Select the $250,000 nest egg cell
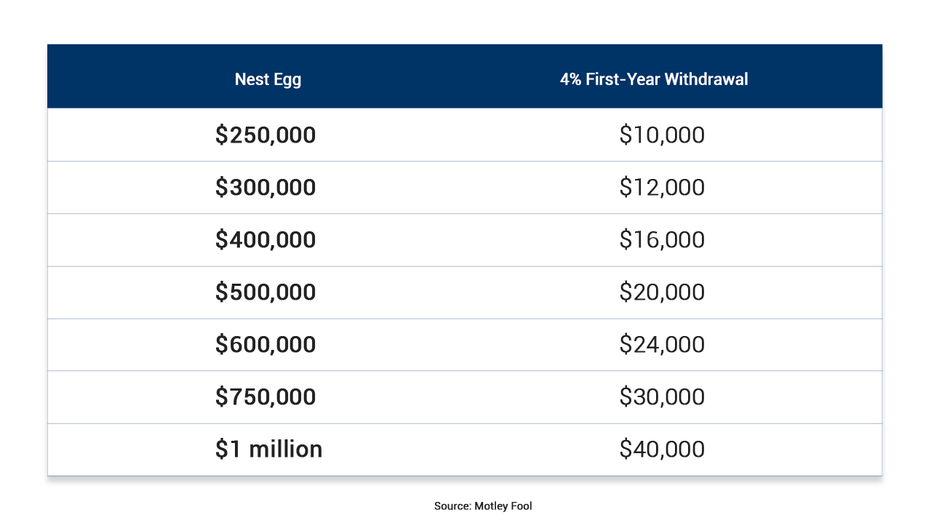This screenshot has width=931, height=523. 265,135
